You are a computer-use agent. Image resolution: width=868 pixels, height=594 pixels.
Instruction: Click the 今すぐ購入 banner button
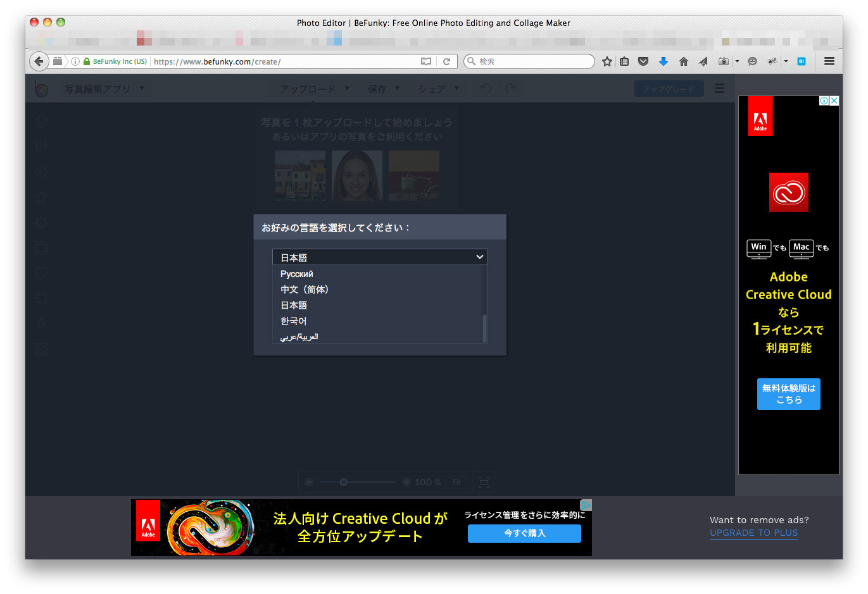pos(524,533)
